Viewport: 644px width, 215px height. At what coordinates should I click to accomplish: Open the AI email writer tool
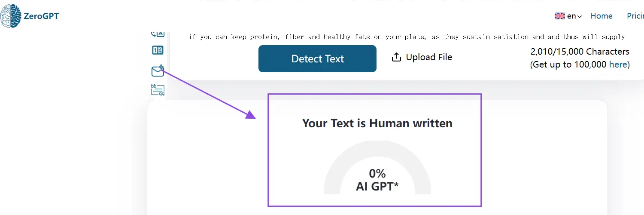pyautogui.click(x=158, y=71)
